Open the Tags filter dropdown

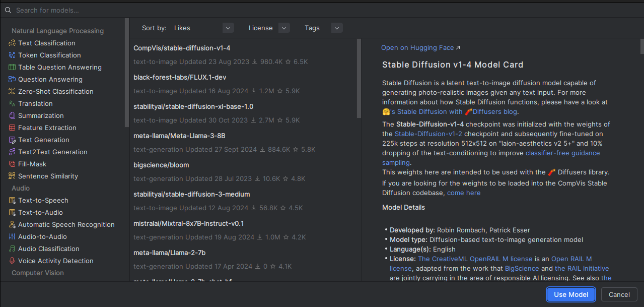(337, 28)
